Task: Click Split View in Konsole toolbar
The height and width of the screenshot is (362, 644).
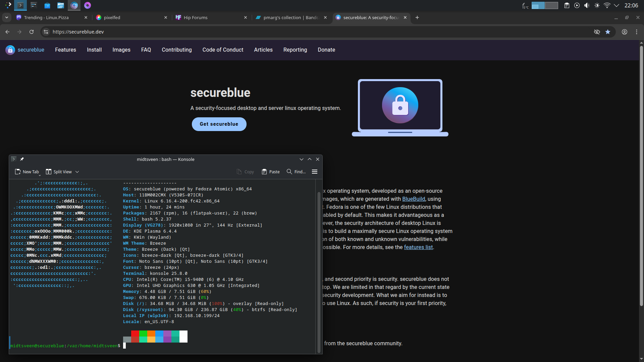Action: tap(59, 172)
